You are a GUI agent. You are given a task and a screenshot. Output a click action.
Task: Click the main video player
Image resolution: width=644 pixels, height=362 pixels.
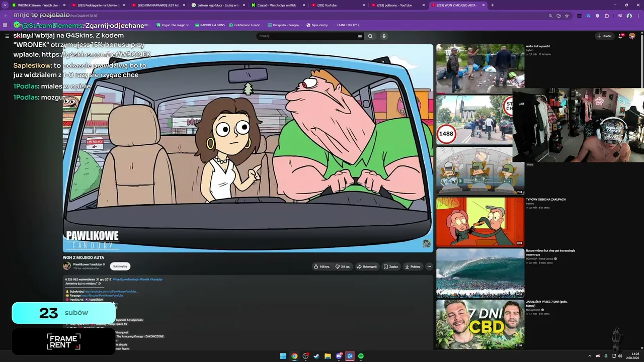coord(248,148)
